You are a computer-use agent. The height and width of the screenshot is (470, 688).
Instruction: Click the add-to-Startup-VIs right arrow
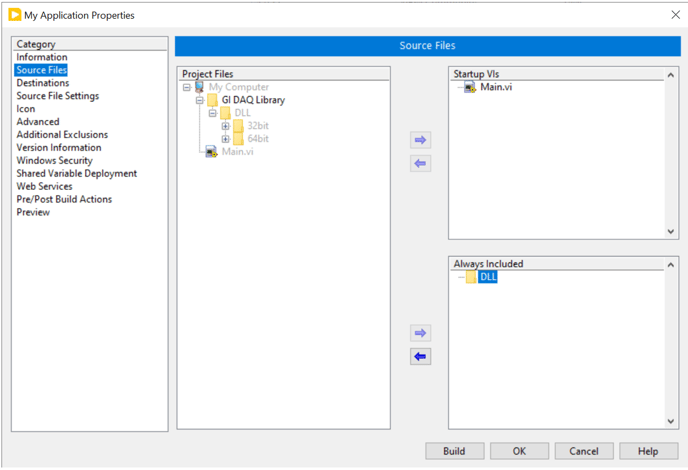421,141
